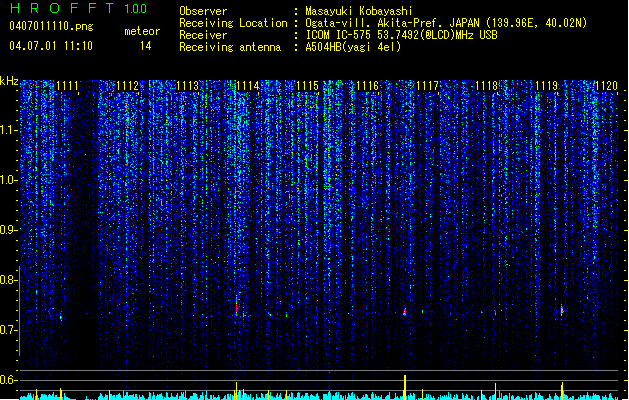This screenshot has width=629, height=400.
Task: Click the Receiving Location label
Action: [233, 23]
